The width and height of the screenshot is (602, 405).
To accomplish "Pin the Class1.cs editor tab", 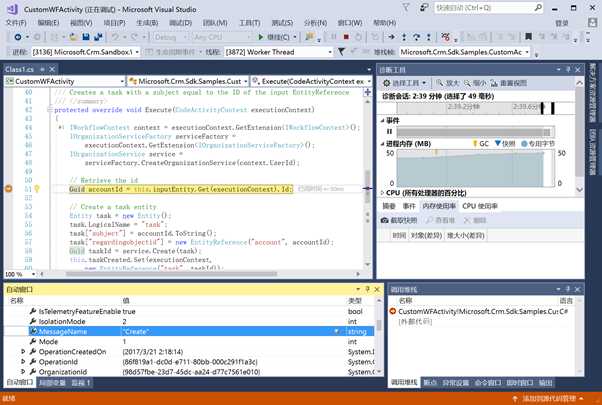I will click(42, 69).
